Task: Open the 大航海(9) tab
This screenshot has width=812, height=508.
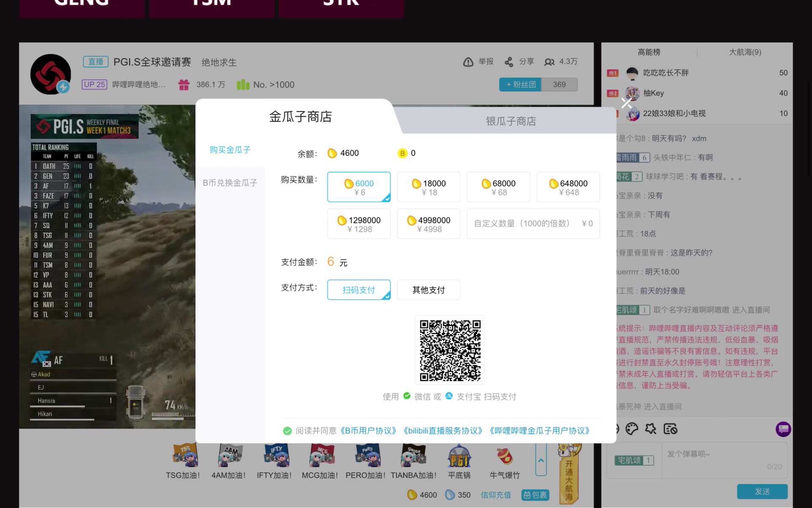Action: coord(745,52)
